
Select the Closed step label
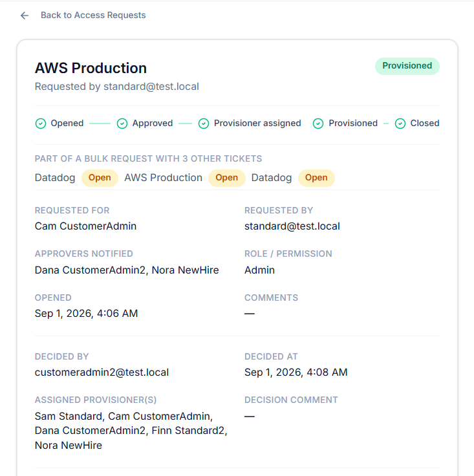point(425,124)
